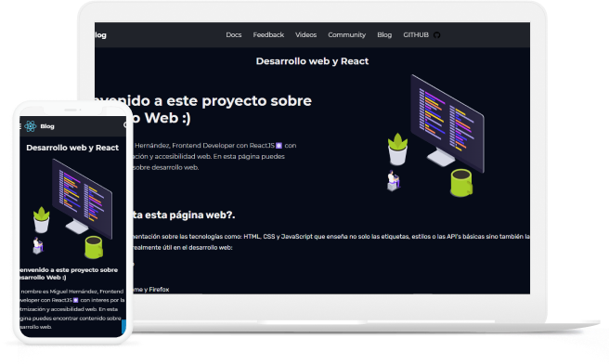Click the green coffee mug illustration on phone
The width and height of the screenshot is (609, 364).
point(94,247)
